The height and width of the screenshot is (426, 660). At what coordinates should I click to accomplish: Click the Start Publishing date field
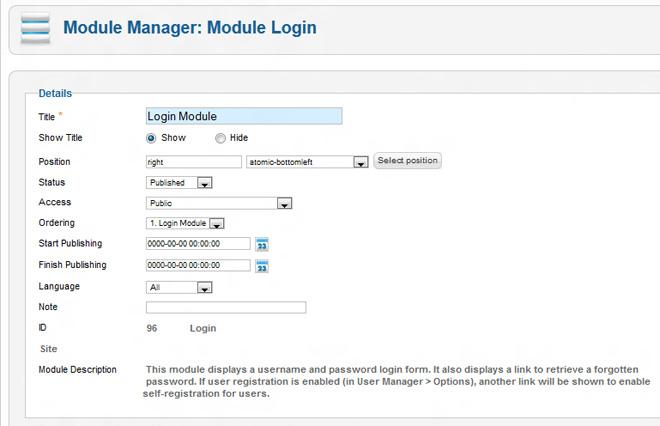tap(198, 244)
